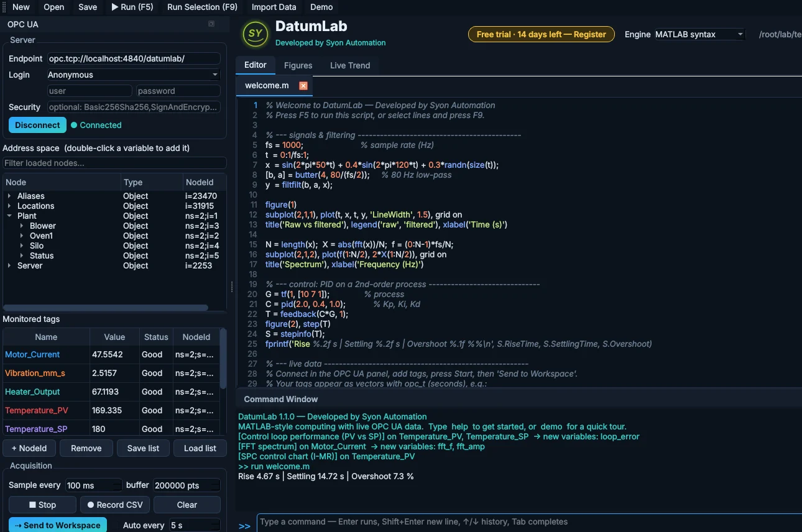Expand the Oven1 node arrow
Viewport: 802px width, 532px height.
(22, 236)
